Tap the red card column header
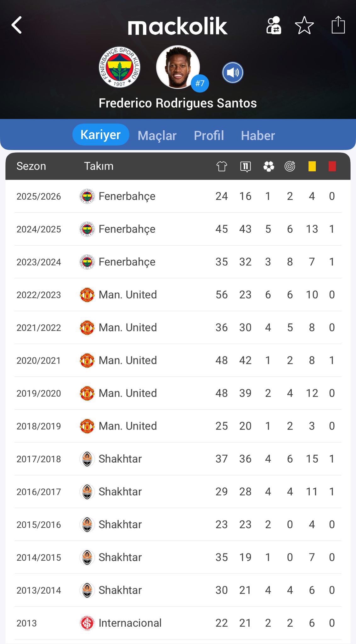 332,166
